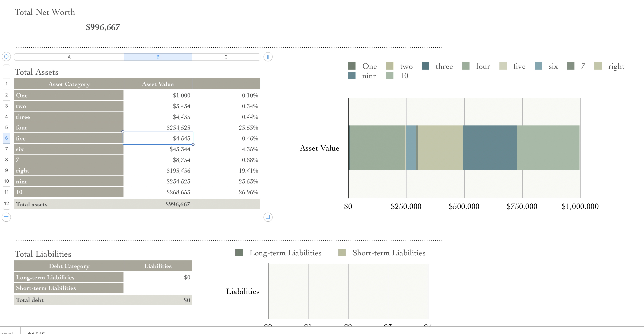This screenshot has height=334, width=644.
Task: Click the Debt Category header cell
Action: coord(69,266)
